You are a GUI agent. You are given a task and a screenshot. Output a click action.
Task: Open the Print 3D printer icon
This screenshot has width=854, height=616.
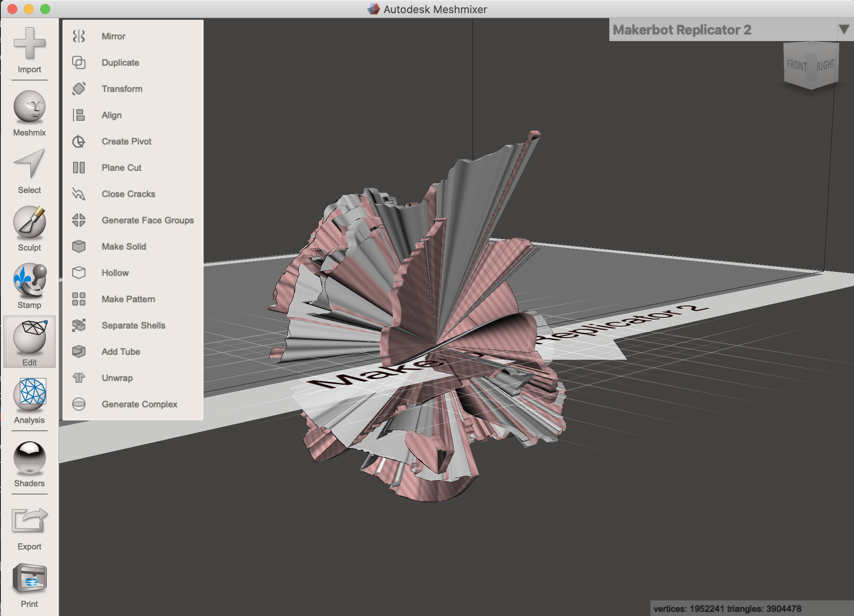(29, 579)
